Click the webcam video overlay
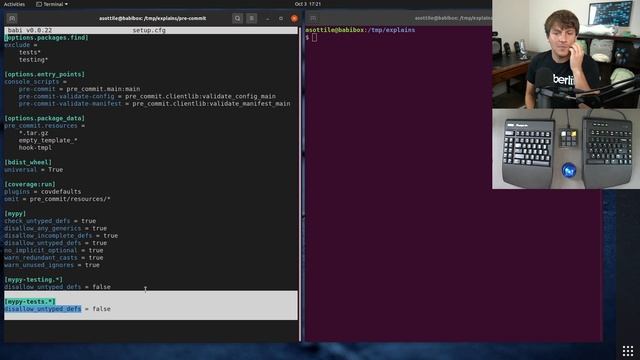The width and height of the screenshot is (640, 360). tap(566, 54)
